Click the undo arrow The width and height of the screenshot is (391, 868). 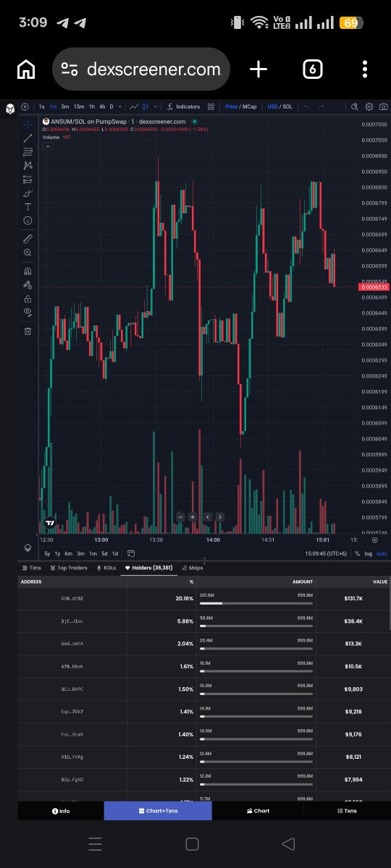tap(307, 106)
